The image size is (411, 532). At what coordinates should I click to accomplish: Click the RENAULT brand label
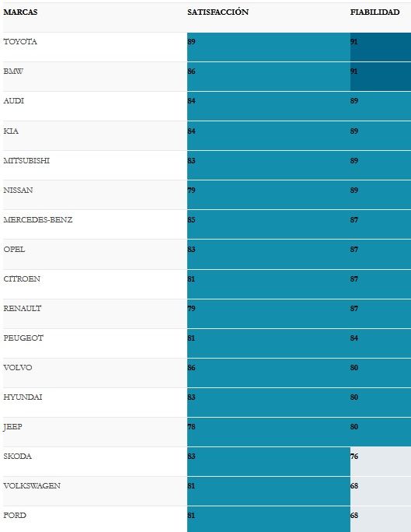pos(23,309)
